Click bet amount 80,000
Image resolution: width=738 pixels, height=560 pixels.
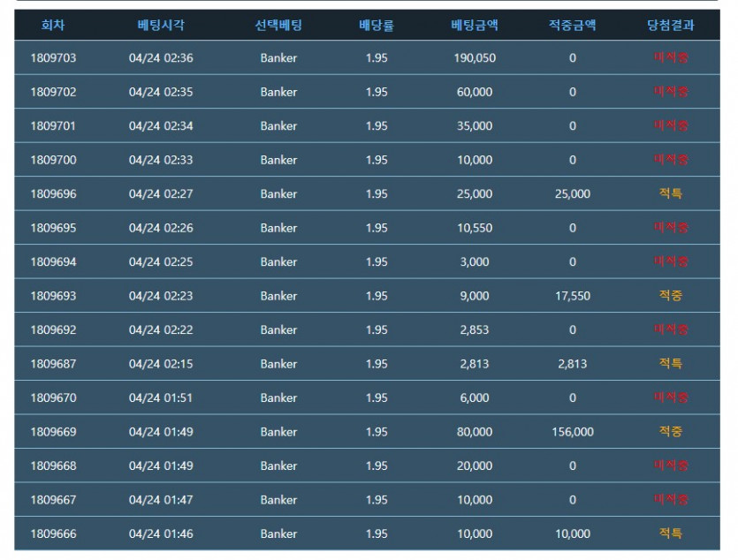click(x=475, y=432)
